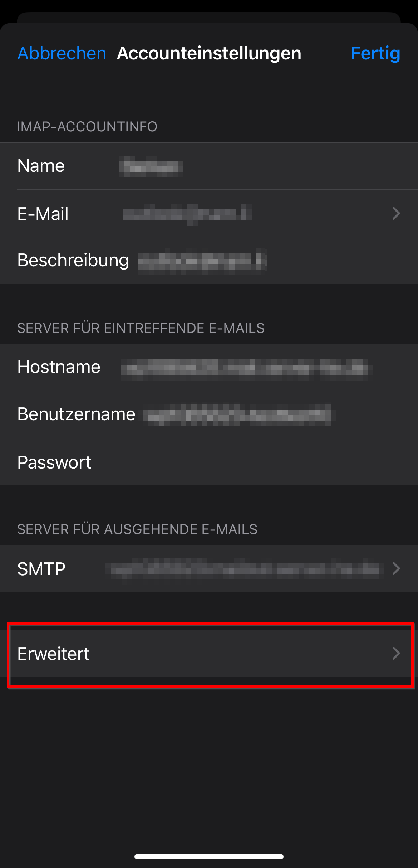Open the E-Mail row chevron arrow
Image resolution: width=418 pixels, height=868 pixels.
coord(396,214)
